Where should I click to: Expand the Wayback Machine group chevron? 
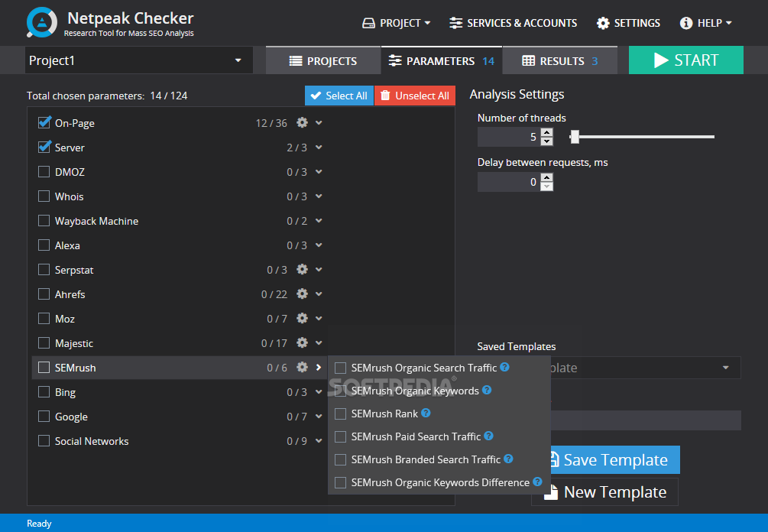(319, 220)
